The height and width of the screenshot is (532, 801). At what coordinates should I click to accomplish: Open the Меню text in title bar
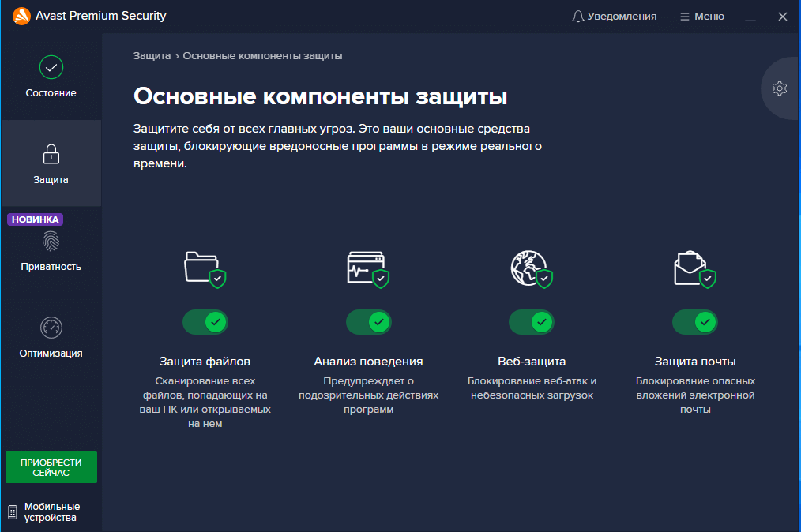point(709,17)
